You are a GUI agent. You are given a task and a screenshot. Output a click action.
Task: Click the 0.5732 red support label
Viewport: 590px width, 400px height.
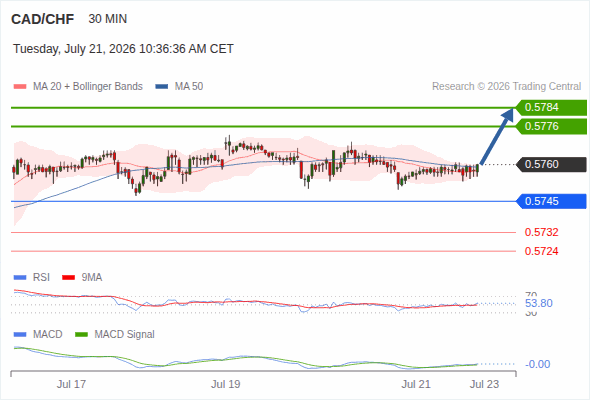click(541, 232)
